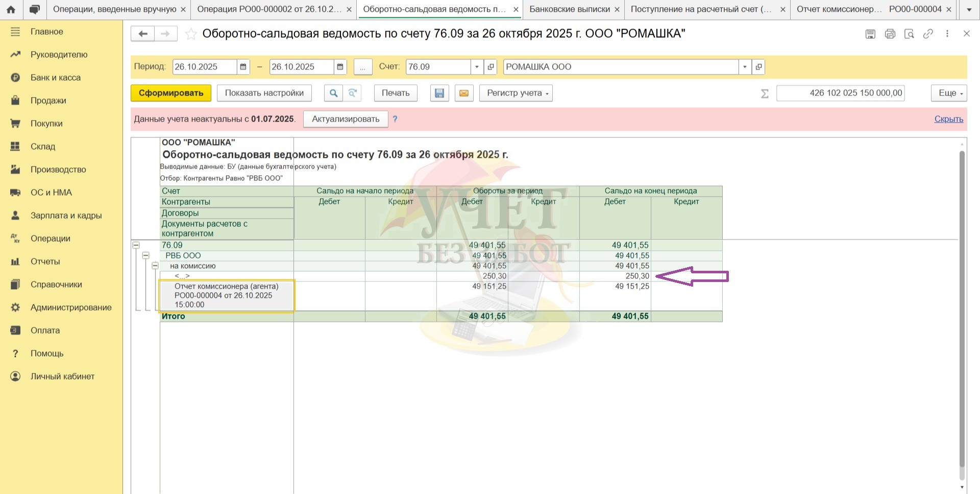Screen dimensions: 980x494
Task: Open the Еще more actions menu
Action: [x=948, y=93]
